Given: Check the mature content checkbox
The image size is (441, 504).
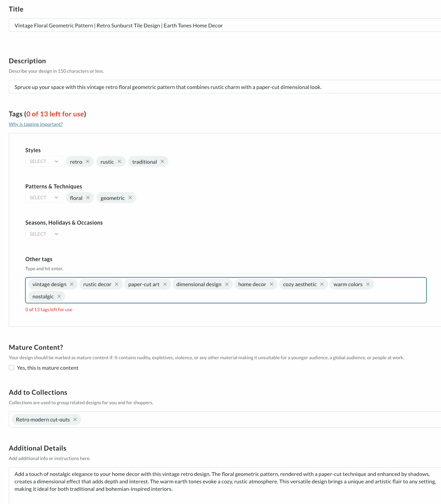Looking at the screenshot, I should point(11,368).
